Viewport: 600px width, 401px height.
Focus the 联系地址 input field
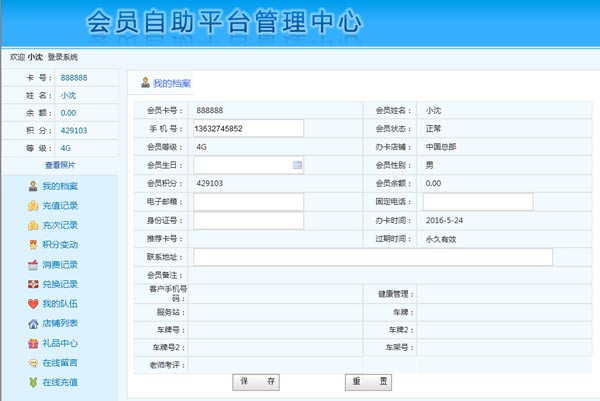coord(373,257)
